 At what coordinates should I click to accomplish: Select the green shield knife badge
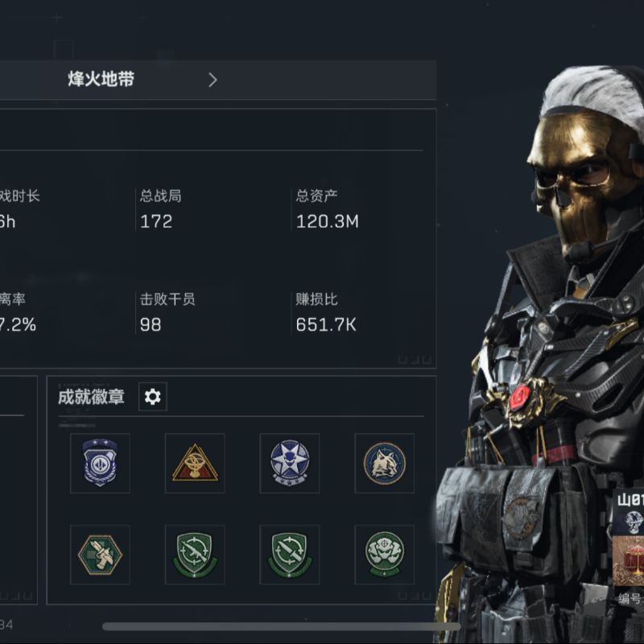[290, 555]
